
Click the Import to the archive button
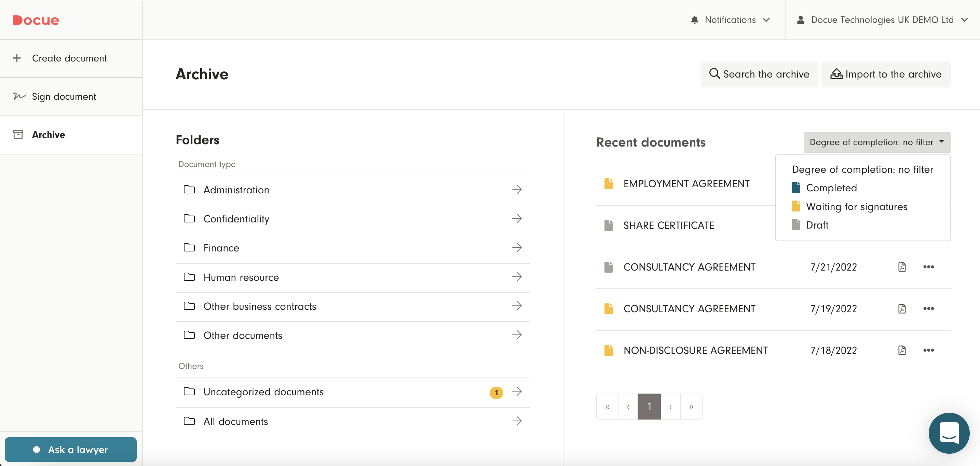(x=886, y=74)
